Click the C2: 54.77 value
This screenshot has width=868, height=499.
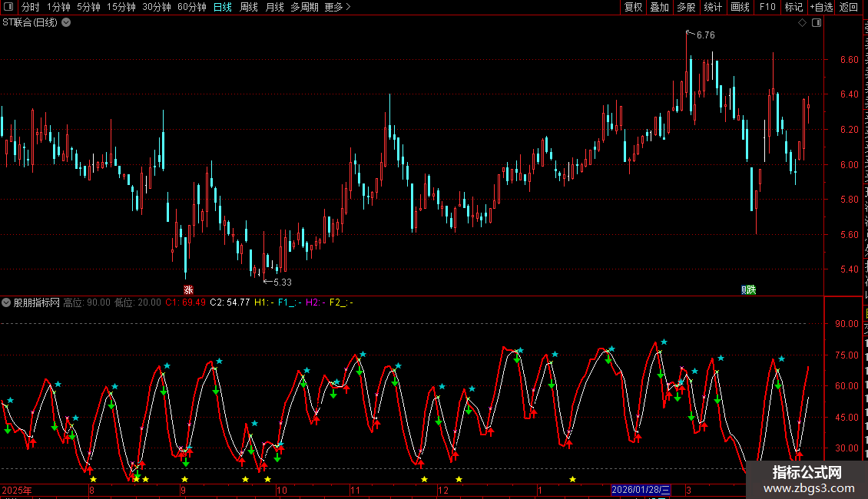click(230, 302)
